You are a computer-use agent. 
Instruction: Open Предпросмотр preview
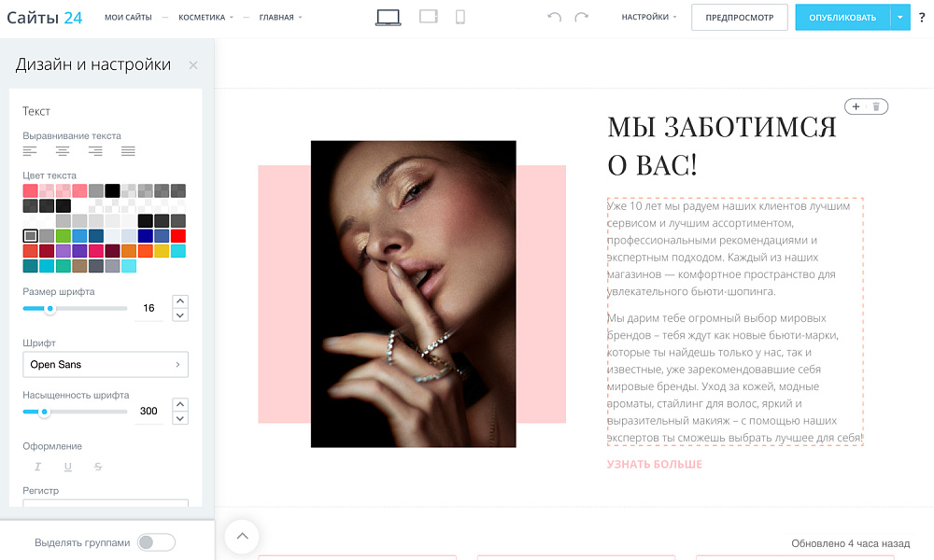coord(739,16)
